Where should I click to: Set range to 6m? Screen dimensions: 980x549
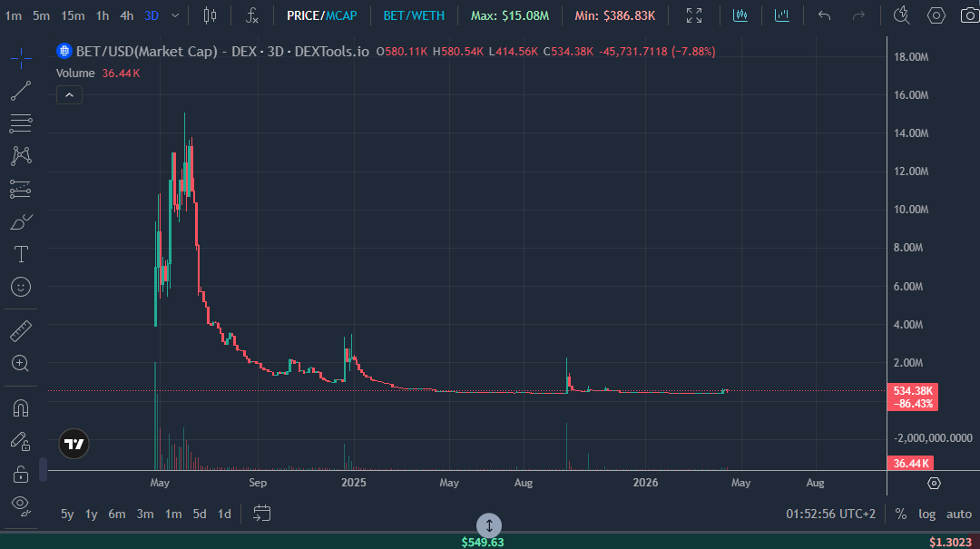[117, 514]
